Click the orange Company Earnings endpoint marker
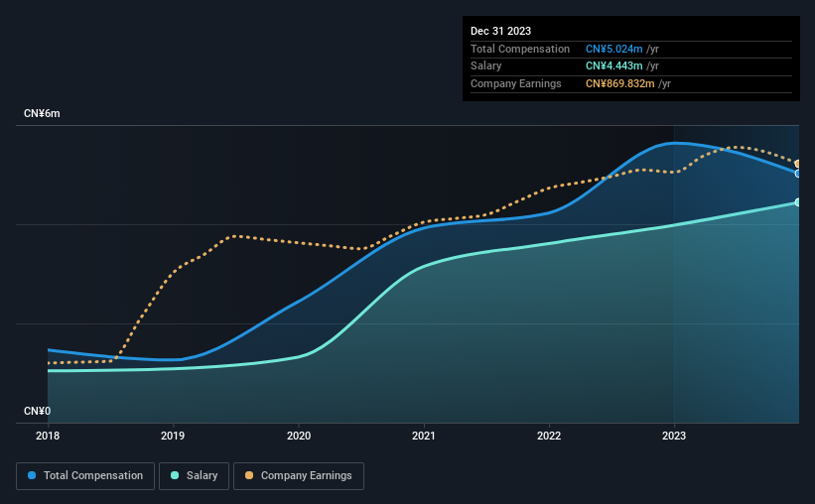Image resolution: width=815 pixels, height=504 pixels. (x=797, y=164)
